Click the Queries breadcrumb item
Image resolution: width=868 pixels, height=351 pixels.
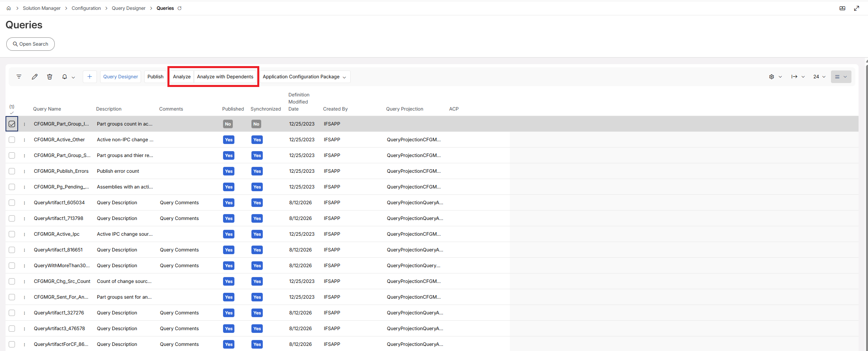point(165,8)
